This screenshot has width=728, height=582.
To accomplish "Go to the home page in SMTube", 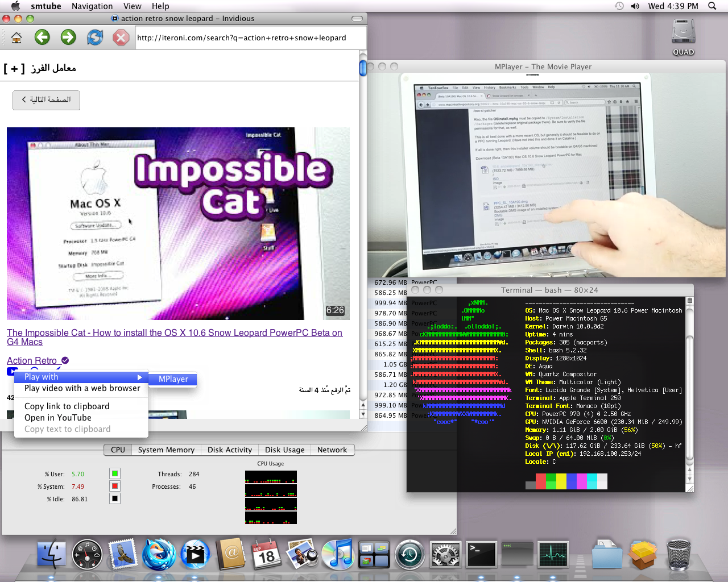I will pos(16,38).
